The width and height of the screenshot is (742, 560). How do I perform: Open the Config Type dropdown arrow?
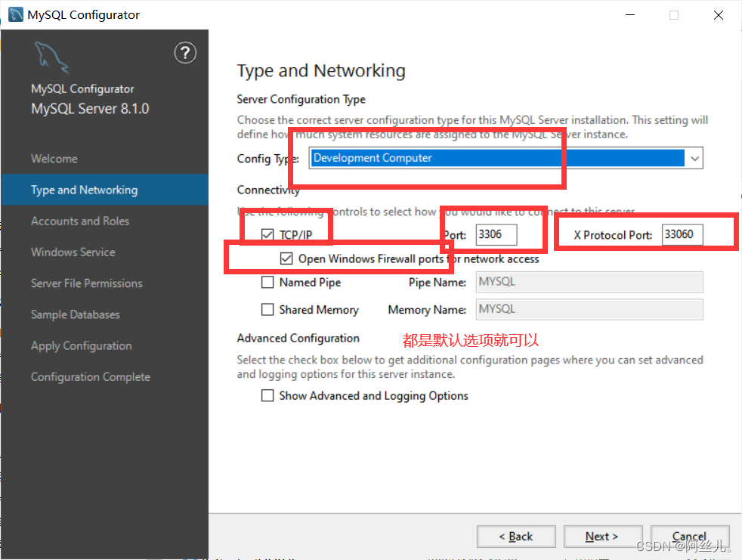pos(694,158)
